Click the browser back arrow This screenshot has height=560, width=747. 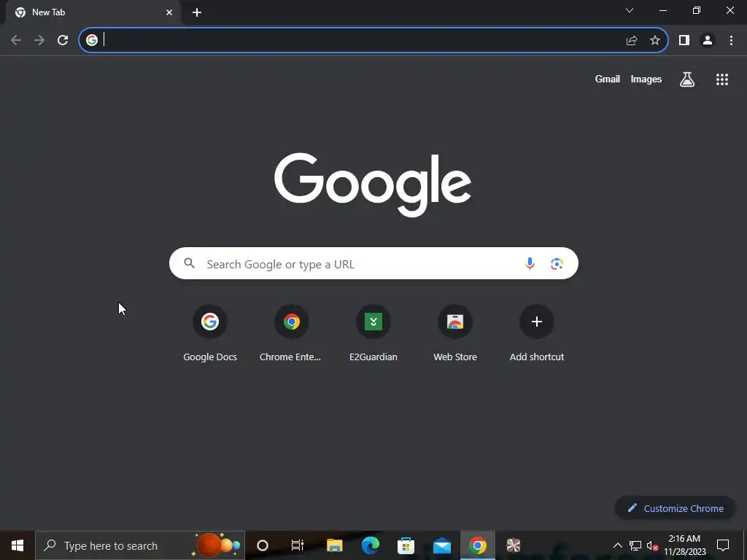[16, 40]
